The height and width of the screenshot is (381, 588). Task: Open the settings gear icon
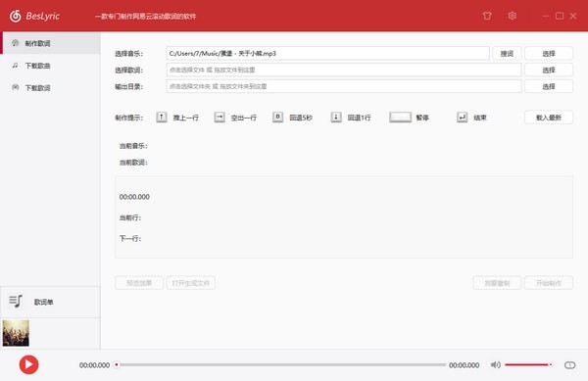pos(512,16)
